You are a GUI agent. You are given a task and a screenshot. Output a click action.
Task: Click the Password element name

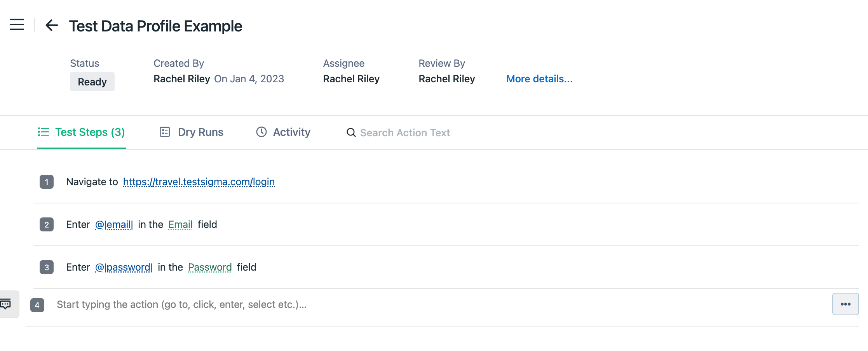pos(210,267)
